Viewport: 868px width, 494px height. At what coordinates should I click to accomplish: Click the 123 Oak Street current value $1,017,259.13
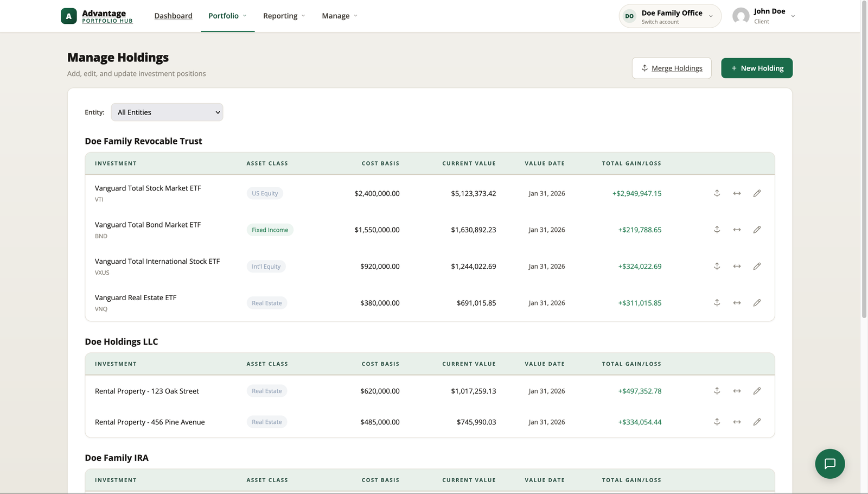tap(473, 391)
